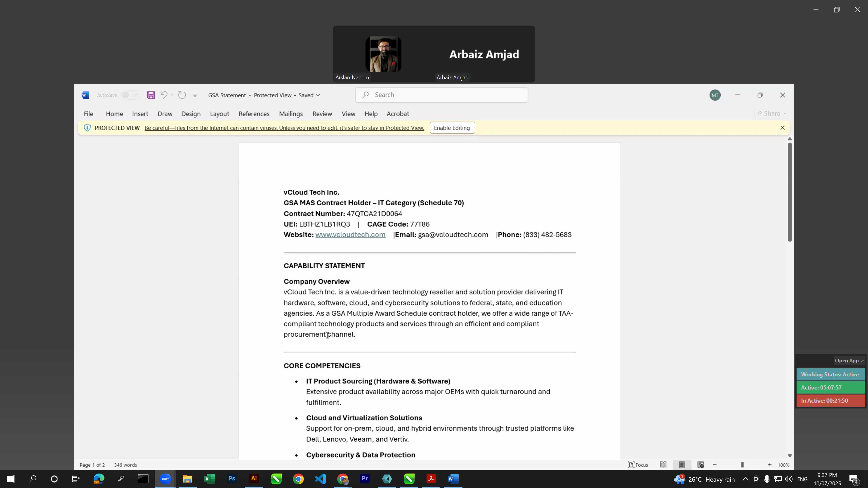Open the Acrobat tab
The image size is (868, 488).
click(398, 114)
